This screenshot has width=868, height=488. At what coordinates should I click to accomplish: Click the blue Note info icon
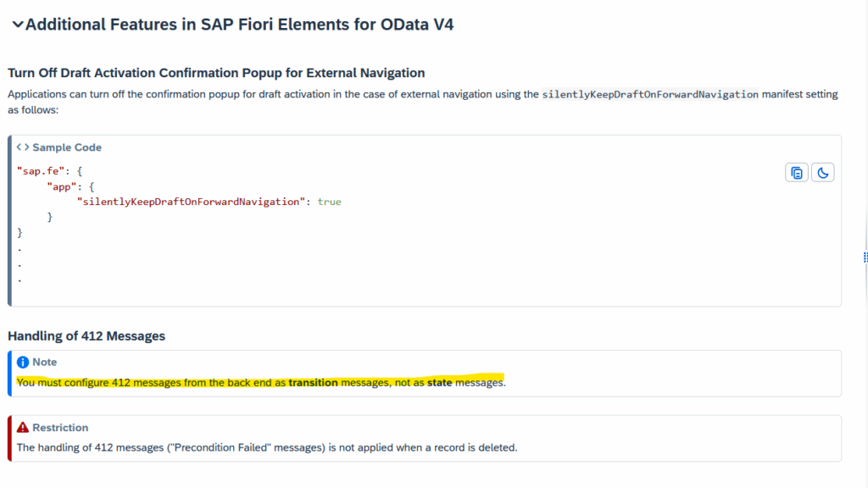point(23,362)
